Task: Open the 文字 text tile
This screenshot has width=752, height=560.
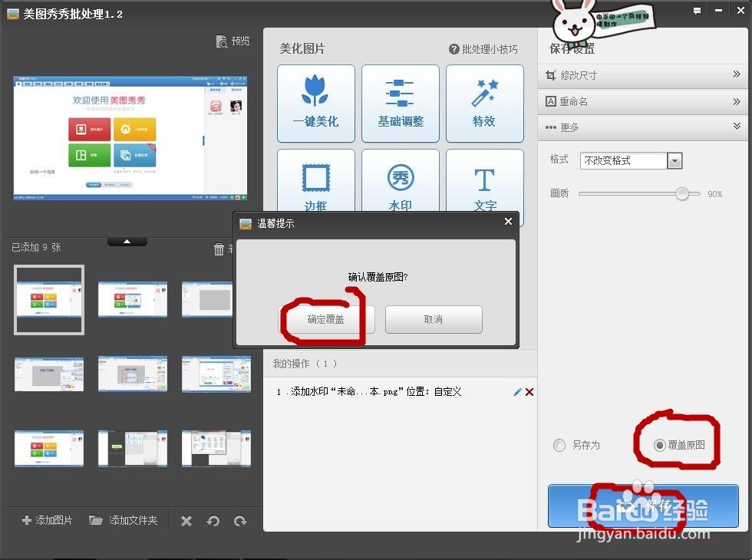Action: 485,181
